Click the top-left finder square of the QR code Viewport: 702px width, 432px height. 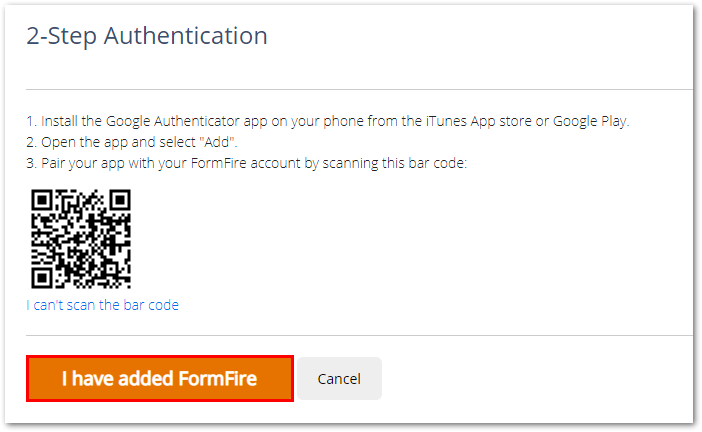click(x=42, y=200)
